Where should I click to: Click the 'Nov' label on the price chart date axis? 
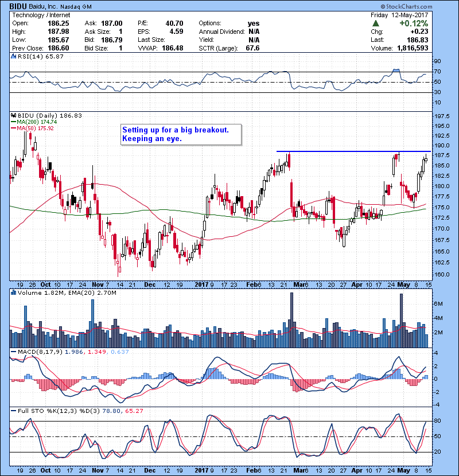pos(98,285)
